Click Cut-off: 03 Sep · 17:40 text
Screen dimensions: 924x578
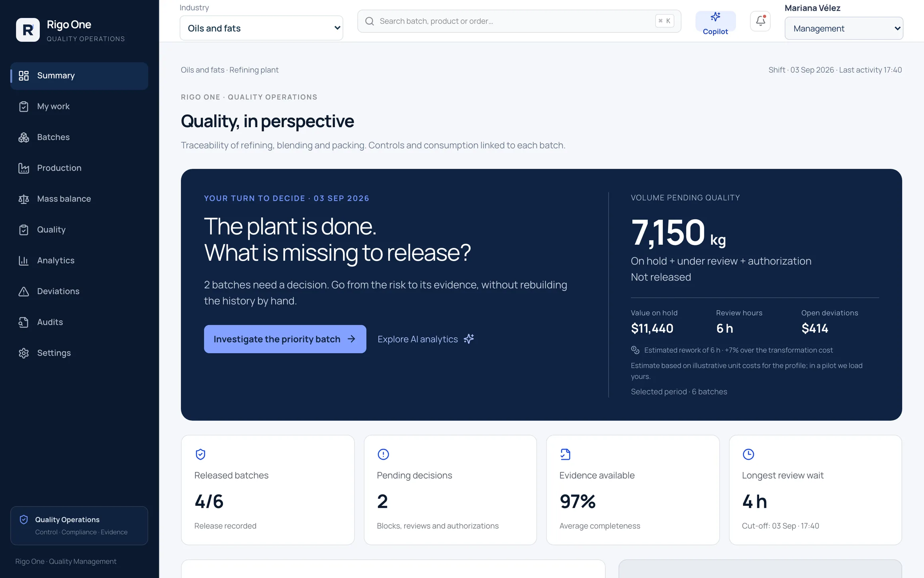781,526
